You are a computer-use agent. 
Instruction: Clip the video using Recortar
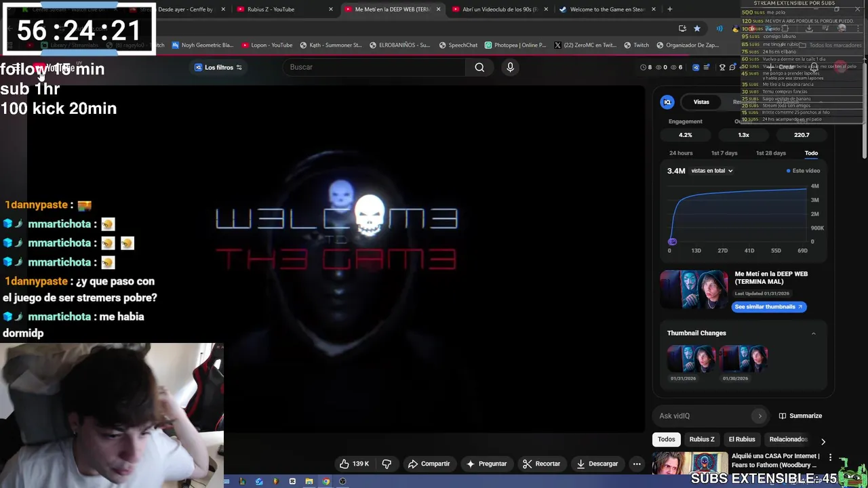pyautogui.click(x=541, y=464)
